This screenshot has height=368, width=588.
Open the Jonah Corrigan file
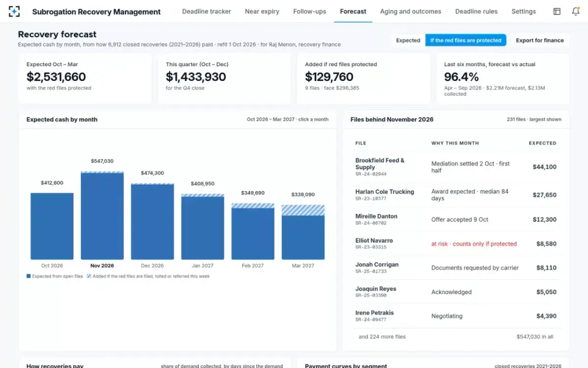[x=456, y=267]
